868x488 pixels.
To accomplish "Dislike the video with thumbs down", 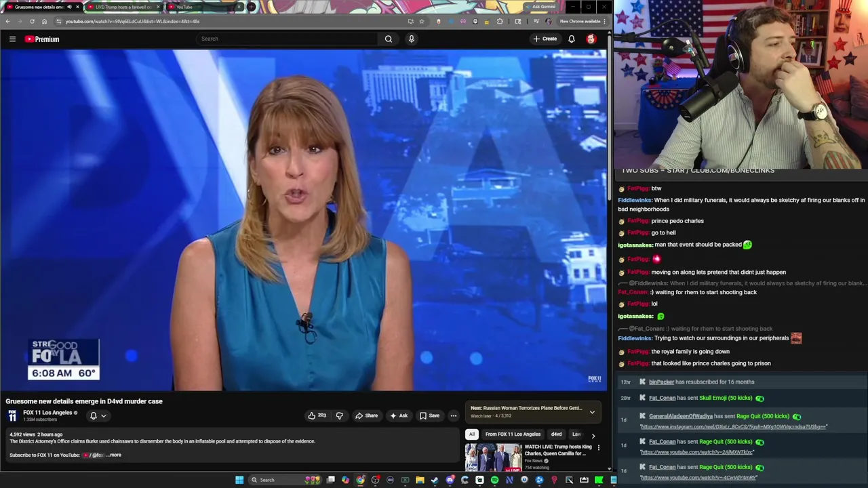I will [339, 415].
